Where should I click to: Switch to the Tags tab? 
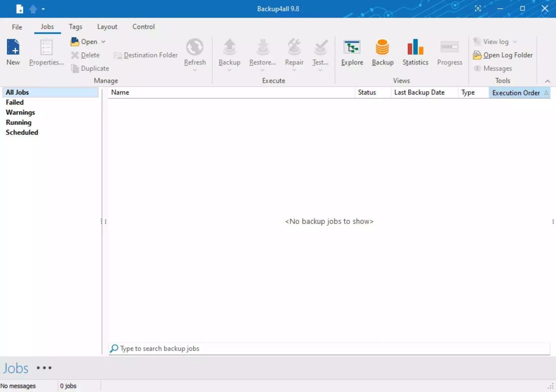[76, 26]
